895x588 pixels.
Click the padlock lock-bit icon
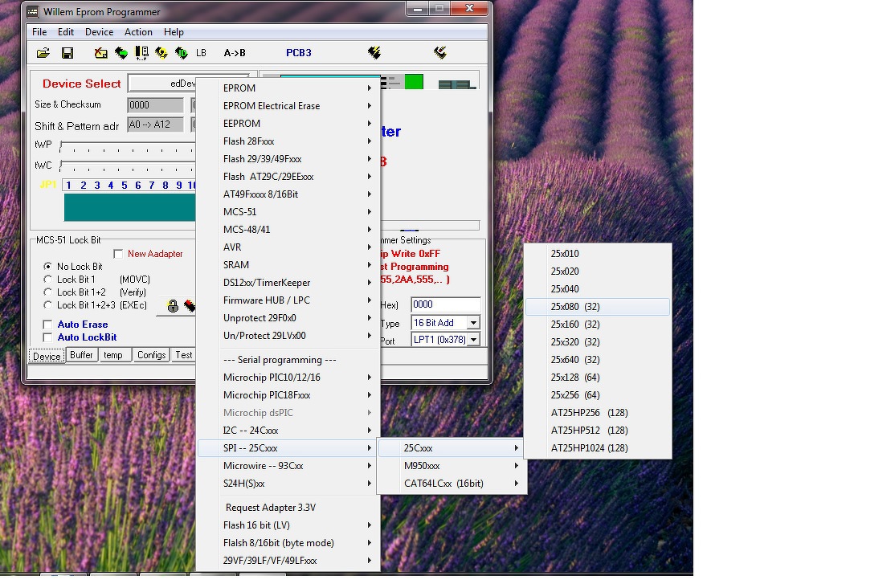[x=173, y=306]
